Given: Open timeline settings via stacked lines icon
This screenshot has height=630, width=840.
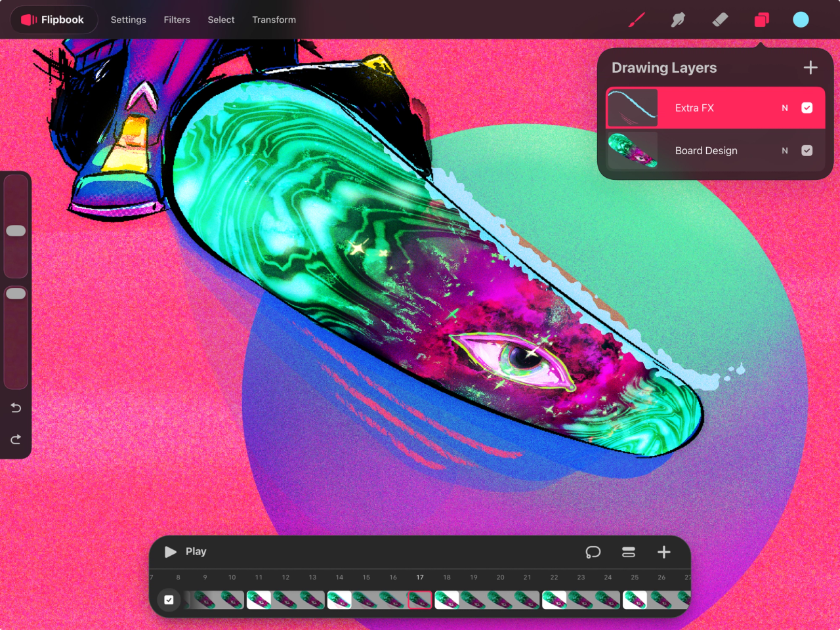Looking at the screenshot, I should point(628,552).
